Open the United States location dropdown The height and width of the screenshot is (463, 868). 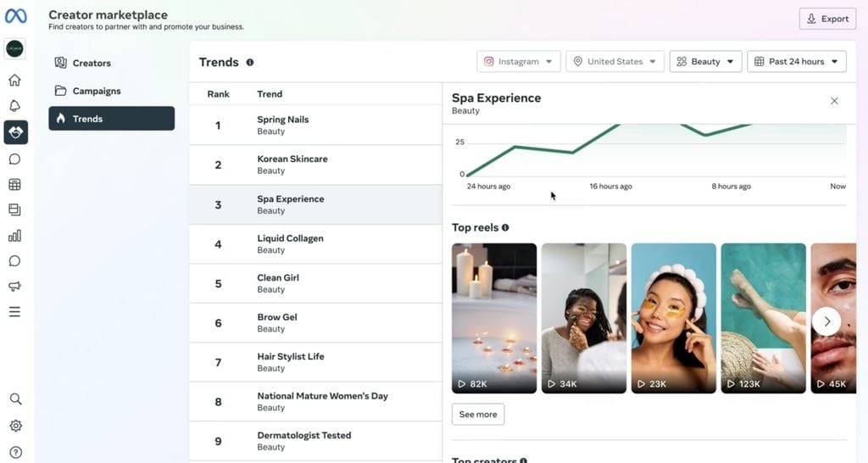[615, 61]
